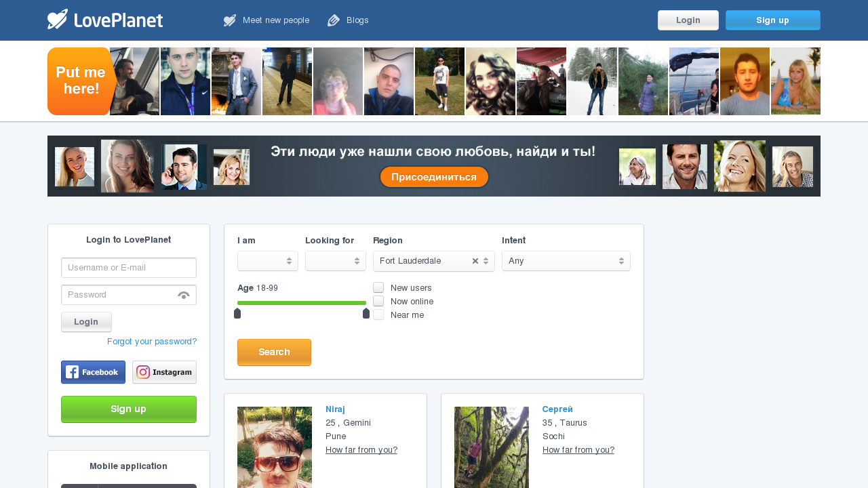868x488 pixels.
Task: Open Сергей's profile name link
Action: [557, 409]
